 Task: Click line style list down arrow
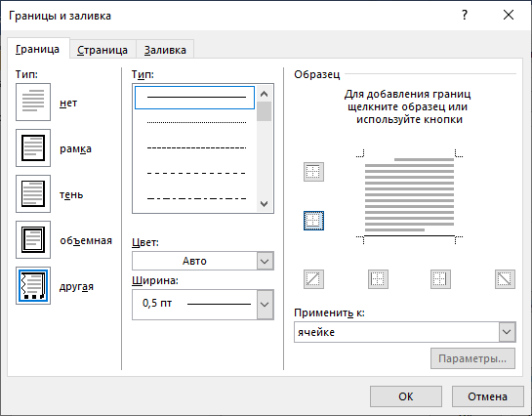(264, 203)
